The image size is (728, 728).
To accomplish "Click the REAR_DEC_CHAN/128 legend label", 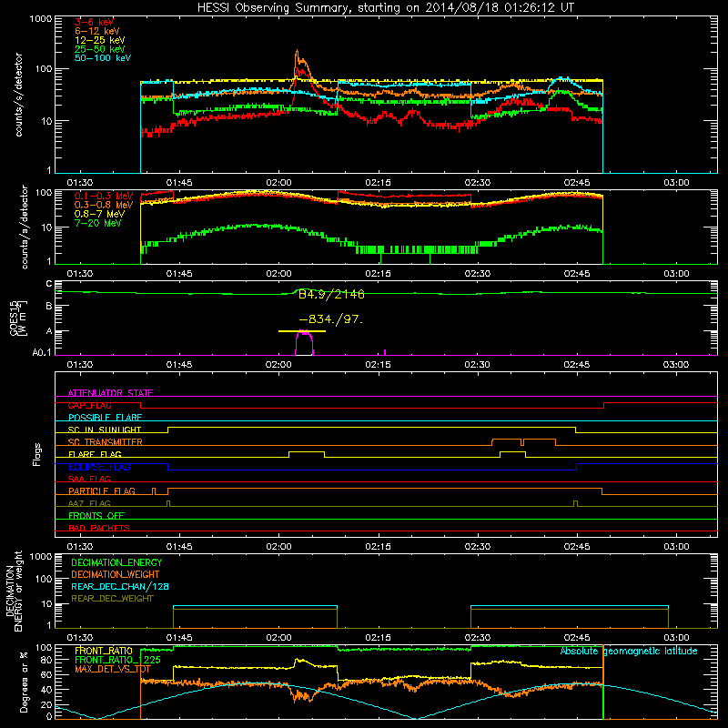I will pos(120,586).
